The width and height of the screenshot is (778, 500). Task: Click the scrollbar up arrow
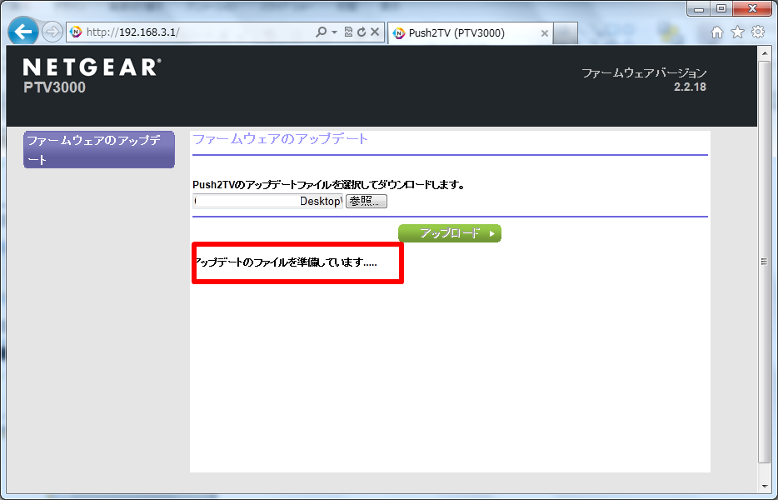pos(764,52)
